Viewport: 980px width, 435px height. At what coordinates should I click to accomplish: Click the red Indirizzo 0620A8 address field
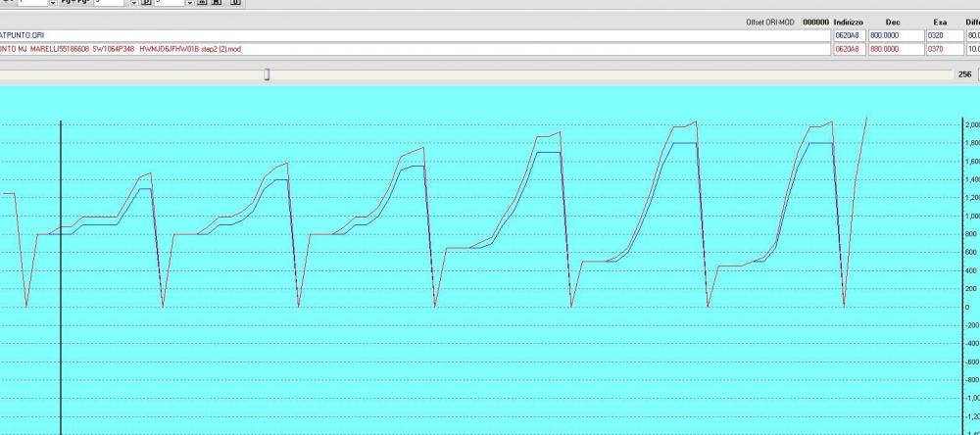848,48
